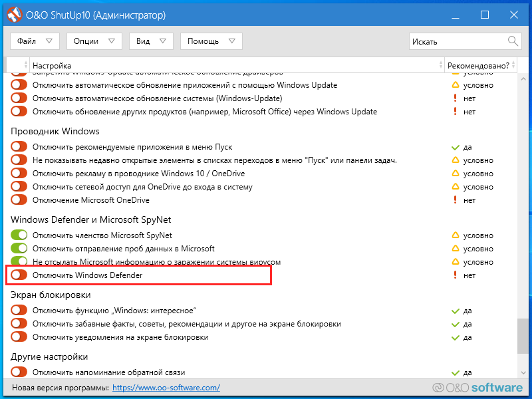
Task: Open the 'Файл' dropdown menu
Action: pyautogui.click(x=35, y=41)
